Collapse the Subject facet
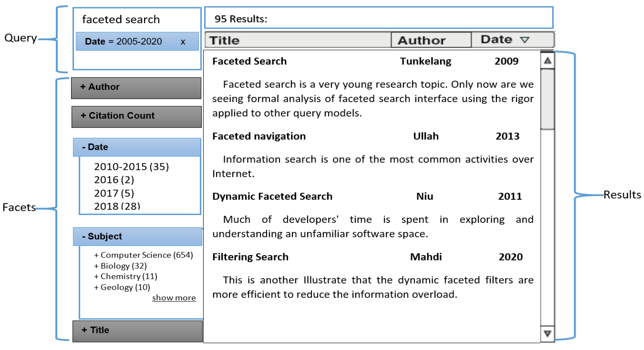Screen dimensions: 644x350 click(x=137, y=237)
